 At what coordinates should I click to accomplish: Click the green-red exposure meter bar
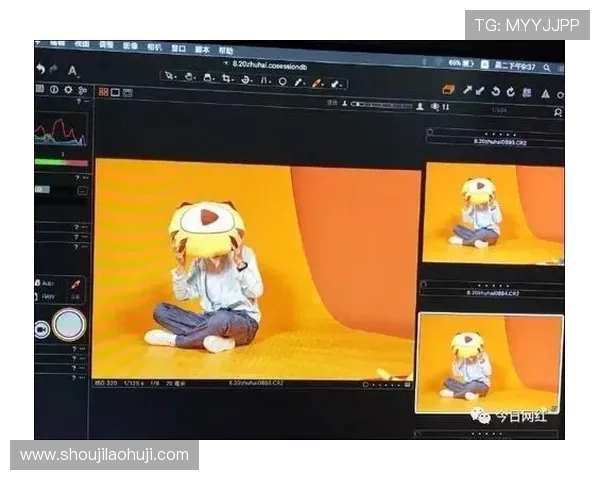click(61, 163)
